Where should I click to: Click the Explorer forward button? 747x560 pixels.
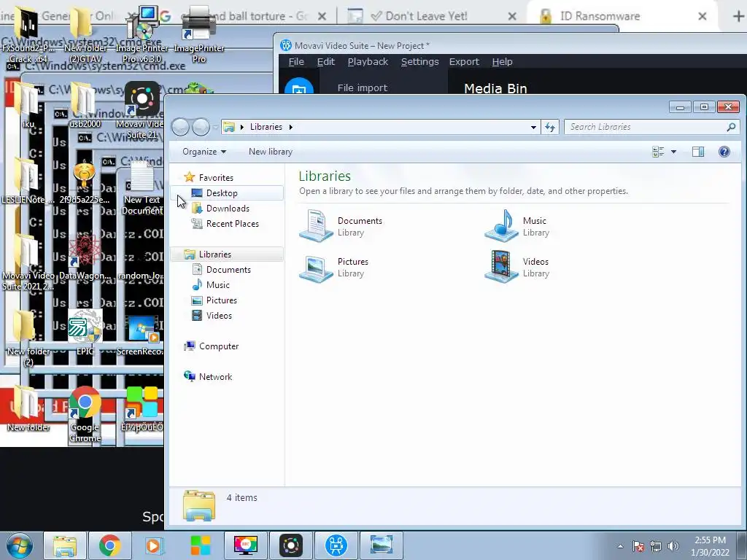click(201, 127)
